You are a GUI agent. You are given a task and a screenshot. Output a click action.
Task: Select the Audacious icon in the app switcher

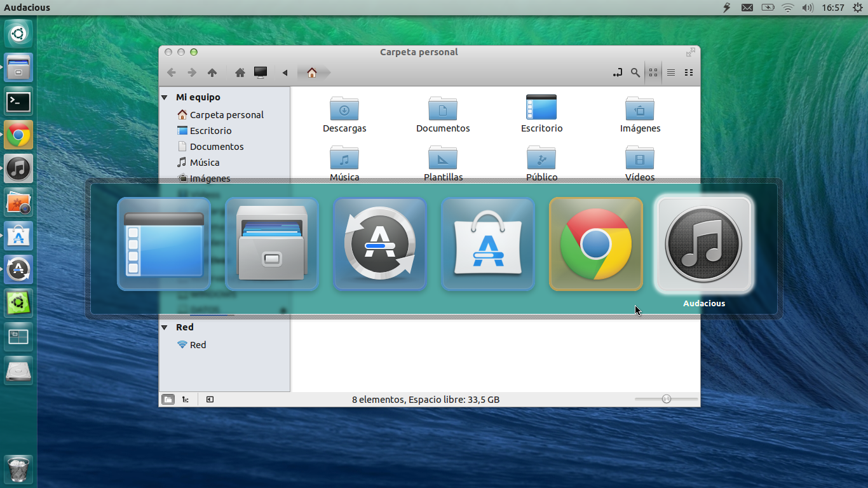coord(704,244)
